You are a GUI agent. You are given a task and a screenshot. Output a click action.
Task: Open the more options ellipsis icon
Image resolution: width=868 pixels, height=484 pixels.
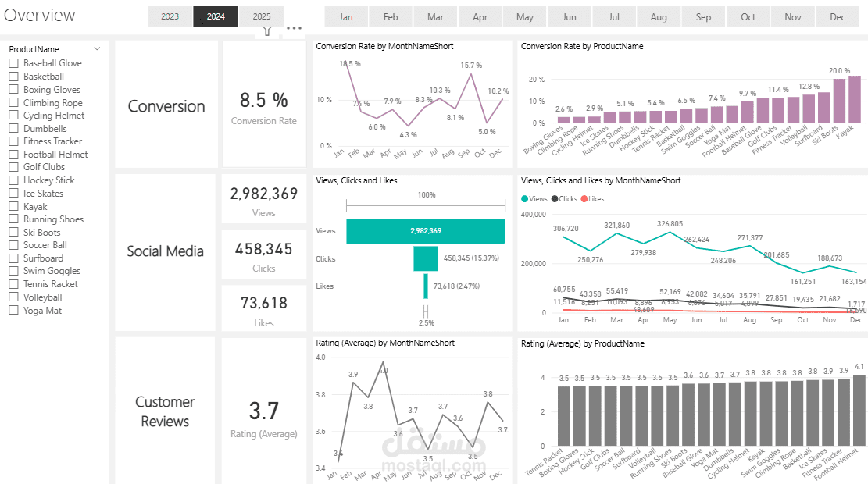point(294,28)
